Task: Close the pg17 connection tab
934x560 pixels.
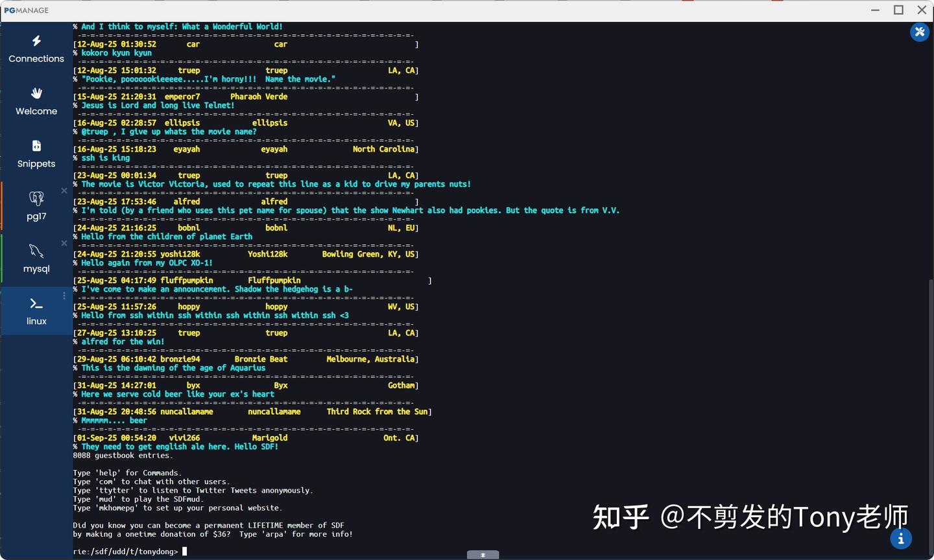Action: [64, 191]
